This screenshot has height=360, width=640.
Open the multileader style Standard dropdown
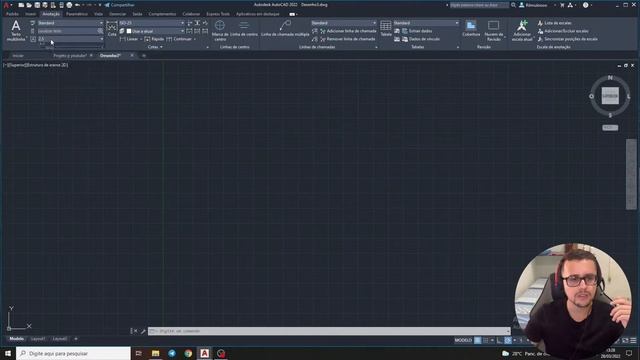344,23
